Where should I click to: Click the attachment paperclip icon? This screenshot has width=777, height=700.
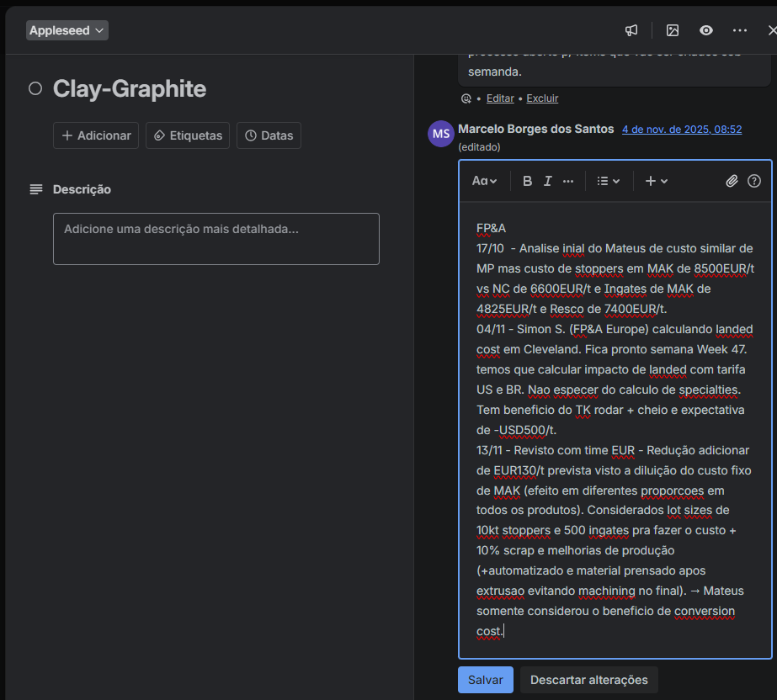pos(732,182)
